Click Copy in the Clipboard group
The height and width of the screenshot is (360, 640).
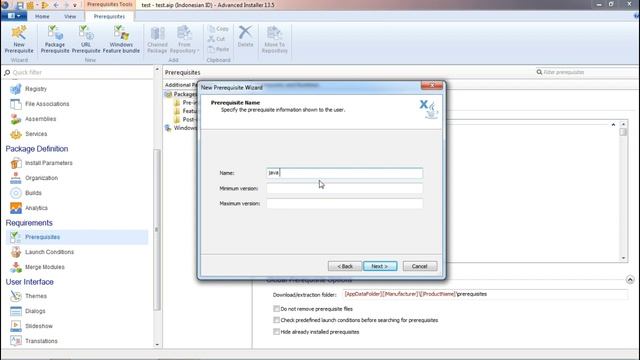[218, 29]
